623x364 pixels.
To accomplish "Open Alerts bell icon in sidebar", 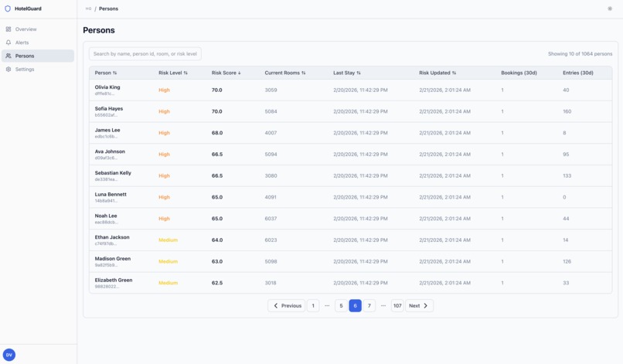I will tap(9, 43).
